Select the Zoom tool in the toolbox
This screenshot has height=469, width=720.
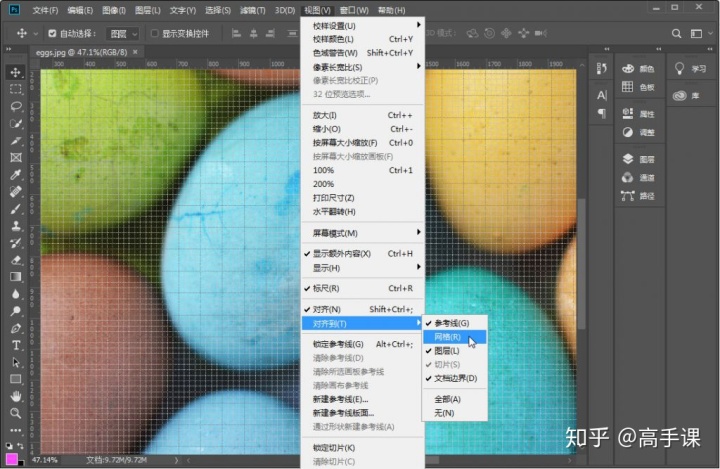pyautogui.click(x=16, y=413)
